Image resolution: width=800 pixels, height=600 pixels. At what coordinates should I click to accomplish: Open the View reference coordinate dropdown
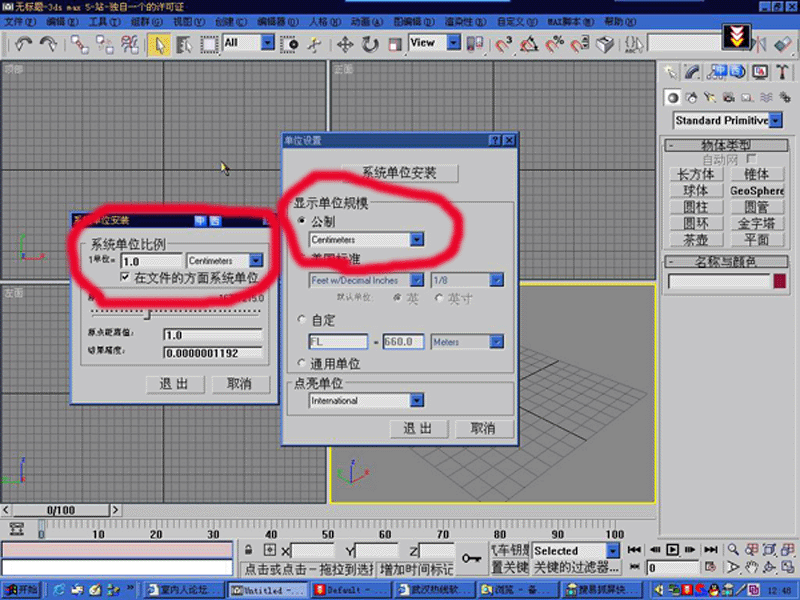tap(454, 42)
